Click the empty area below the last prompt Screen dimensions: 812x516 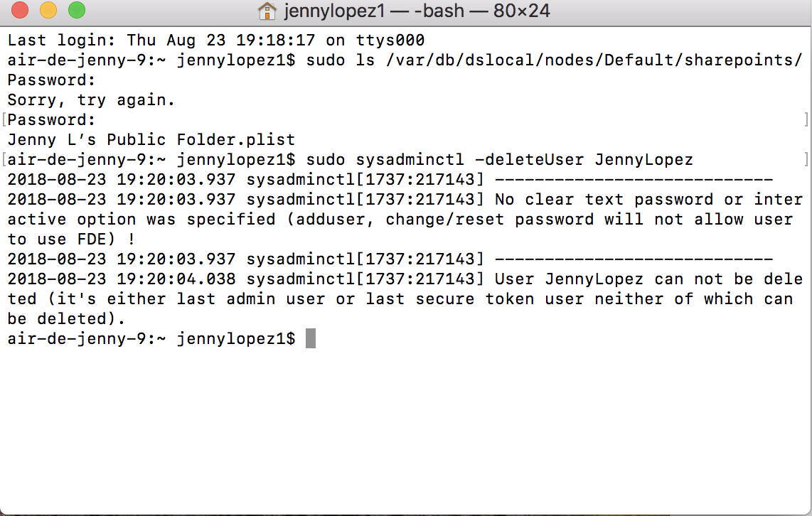coord(405,426)
